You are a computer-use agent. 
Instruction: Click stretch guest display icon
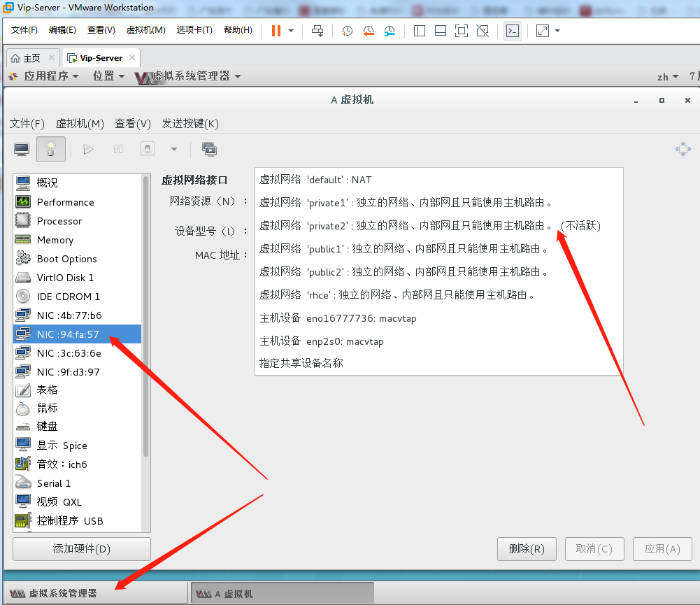click(543, 31)
